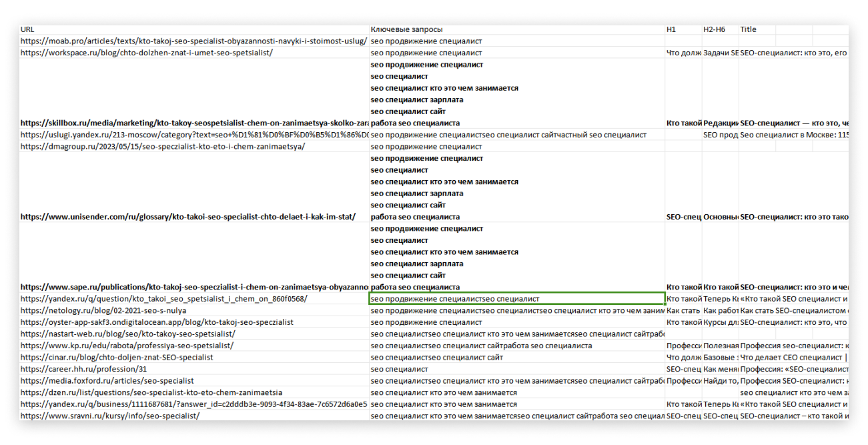Select the H2-H6 column header cell
The image size is (868, 445).
[720, 29]
